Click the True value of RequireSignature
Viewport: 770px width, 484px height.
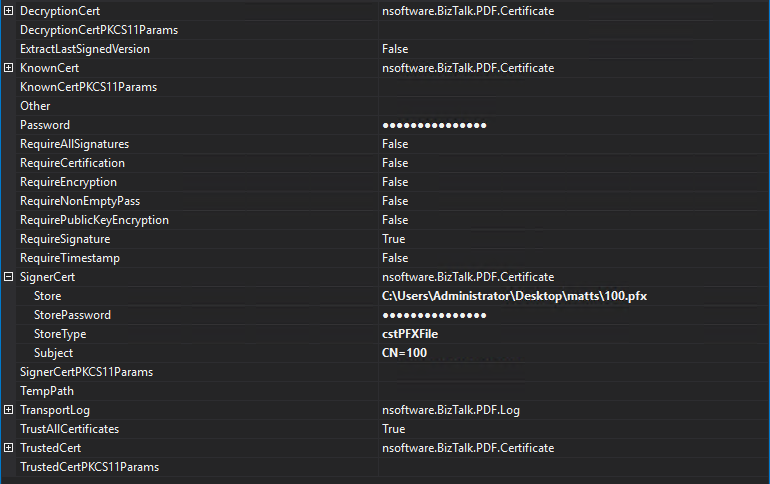tap(393, 239)
